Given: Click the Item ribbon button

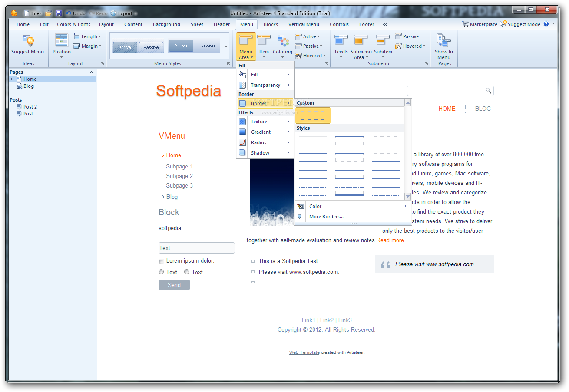Looking at the screenshot, I should point(264,46).
